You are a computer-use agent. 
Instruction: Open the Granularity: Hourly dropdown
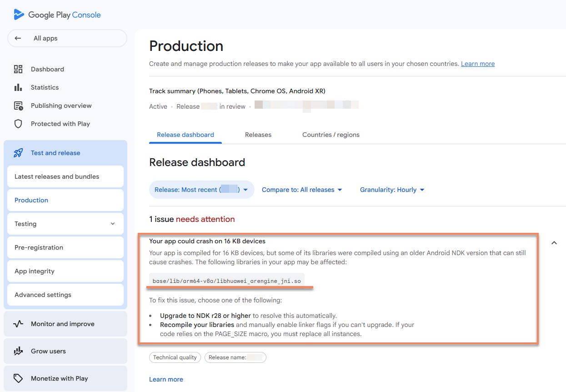(x=392, y=190)
